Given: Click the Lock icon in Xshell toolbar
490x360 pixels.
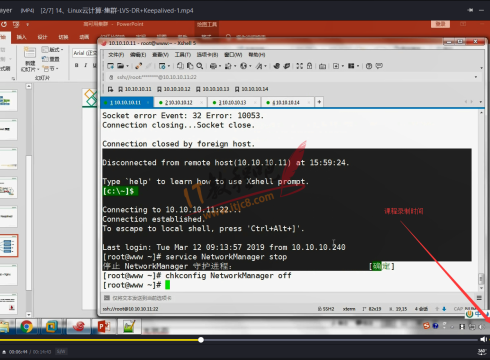Looking at the screenshot, I should tap(309, 66).
